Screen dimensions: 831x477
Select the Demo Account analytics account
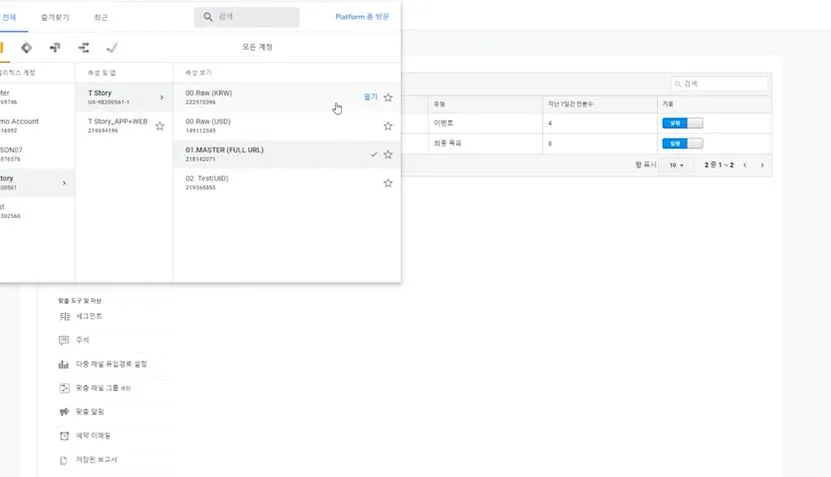point(37,126)
